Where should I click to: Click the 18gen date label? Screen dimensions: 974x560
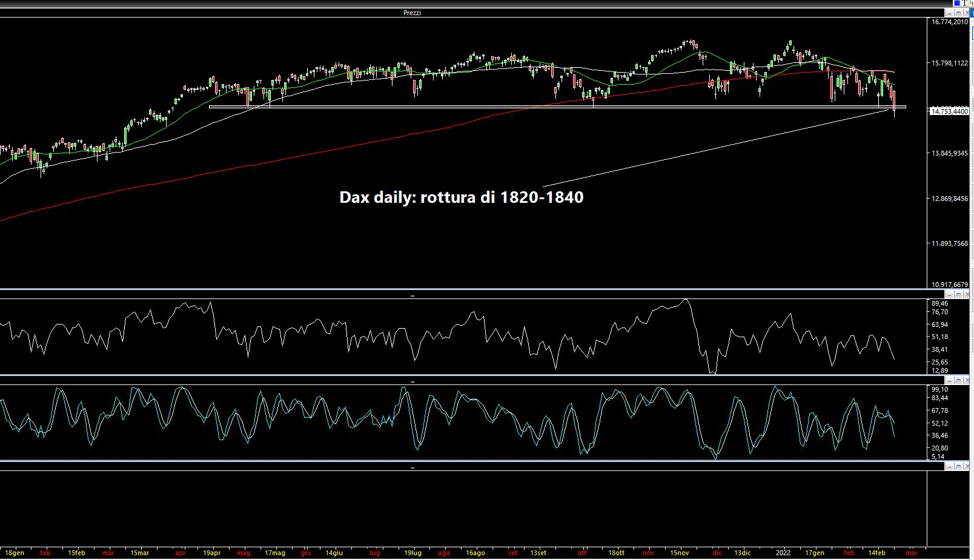point(14,553)
